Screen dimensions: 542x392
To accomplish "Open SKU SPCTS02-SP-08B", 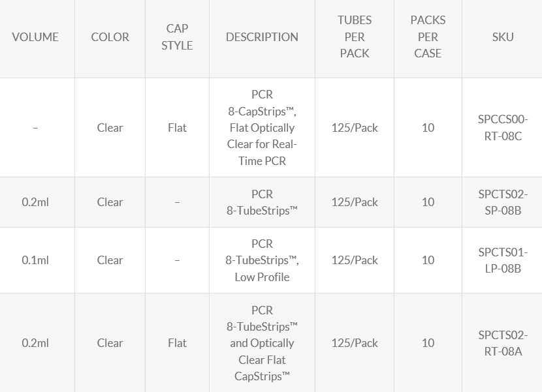I will [x=503, y=202].
